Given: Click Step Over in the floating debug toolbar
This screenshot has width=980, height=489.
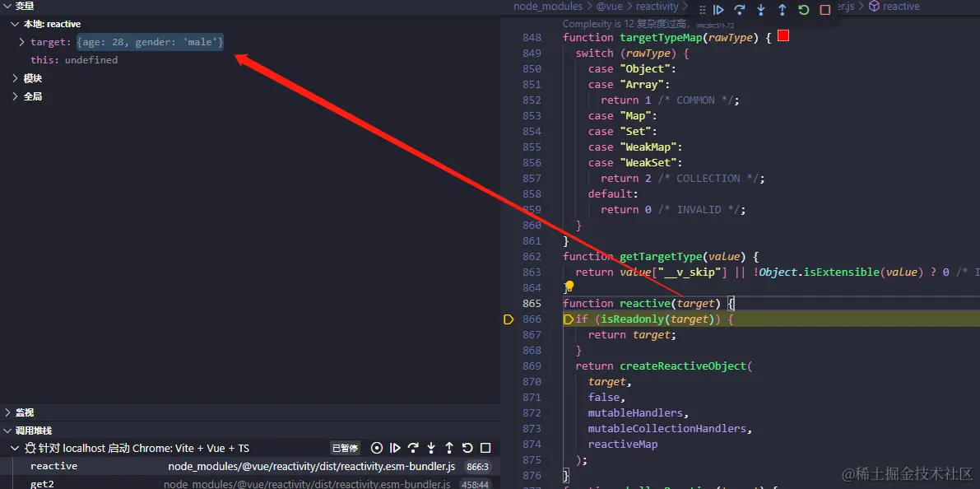Looking at the screenshot, I should [x=740, y=9].
